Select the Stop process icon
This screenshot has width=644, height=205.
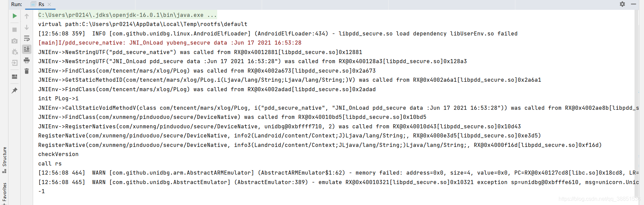click(14, 30)
